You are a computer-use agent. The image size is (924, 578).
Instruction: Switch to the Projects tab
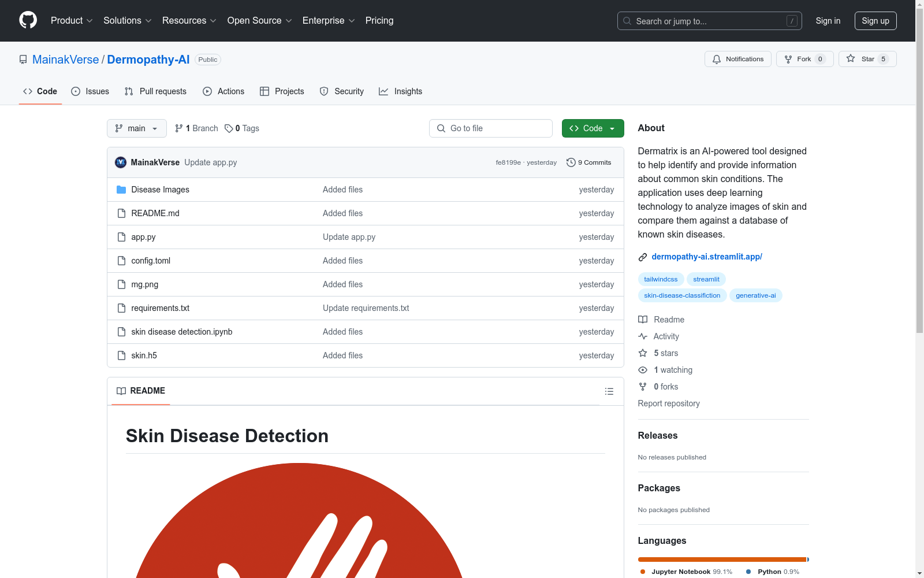(x=282, y=91)
